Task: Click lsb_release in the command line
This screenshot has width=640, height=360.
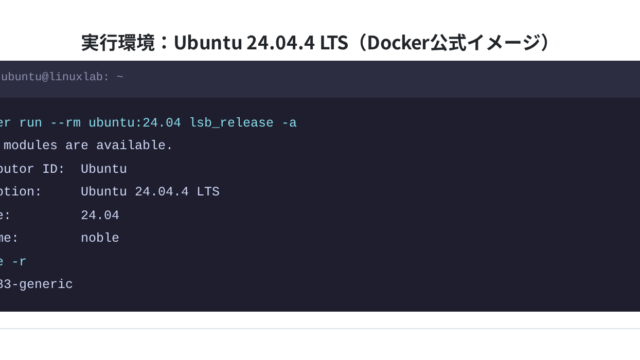Action: (x=231, y=123)
